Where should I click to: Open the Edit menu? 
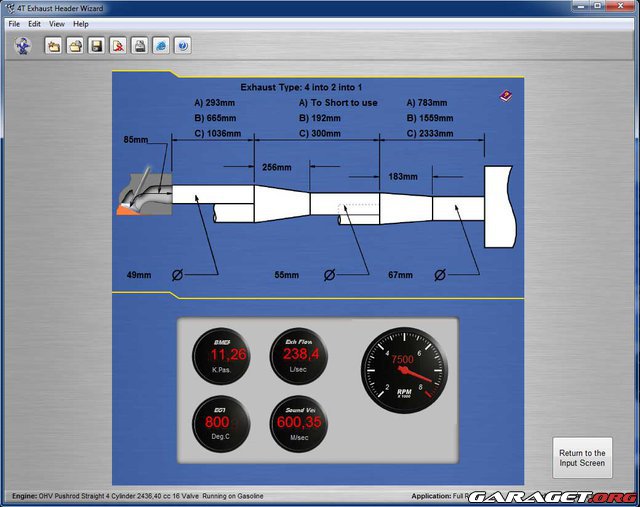[35, 23]
